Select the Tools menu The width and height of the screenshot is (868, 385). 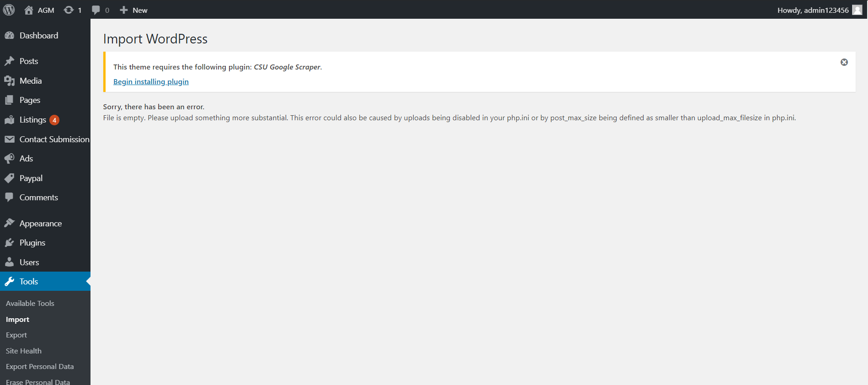(45, 282)
